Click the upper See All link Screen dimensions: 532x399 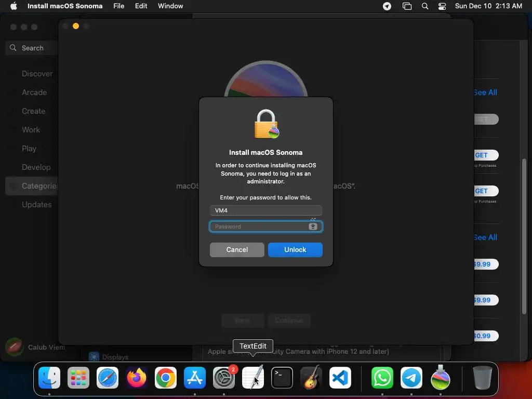pyautogui.click(x=485, y=92)
